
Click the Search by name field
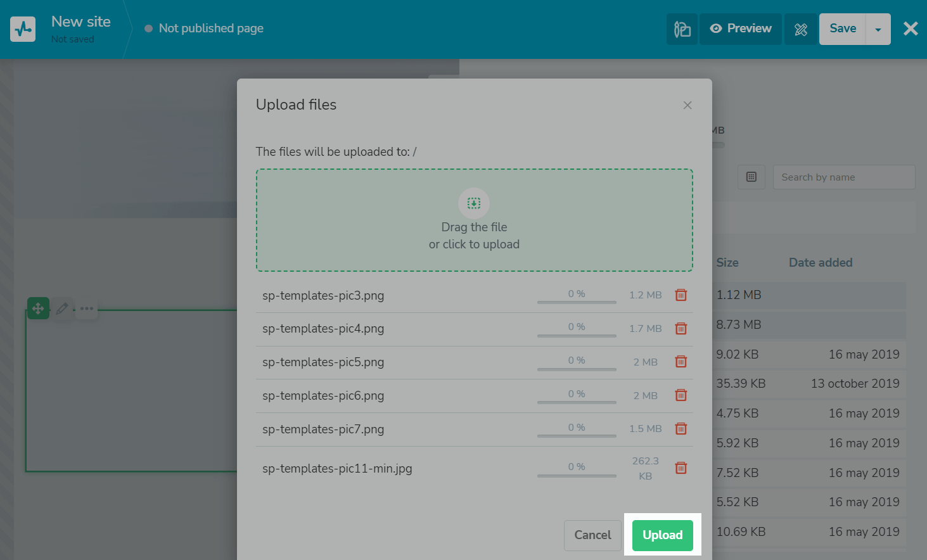pyautogui.click(x=843, y=177)
